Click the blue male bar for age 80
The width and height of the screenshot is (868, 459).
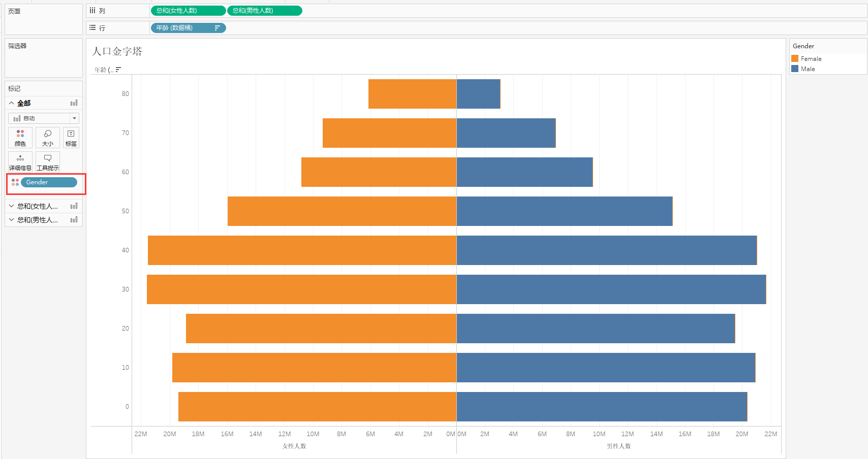[x=478, y=94]
